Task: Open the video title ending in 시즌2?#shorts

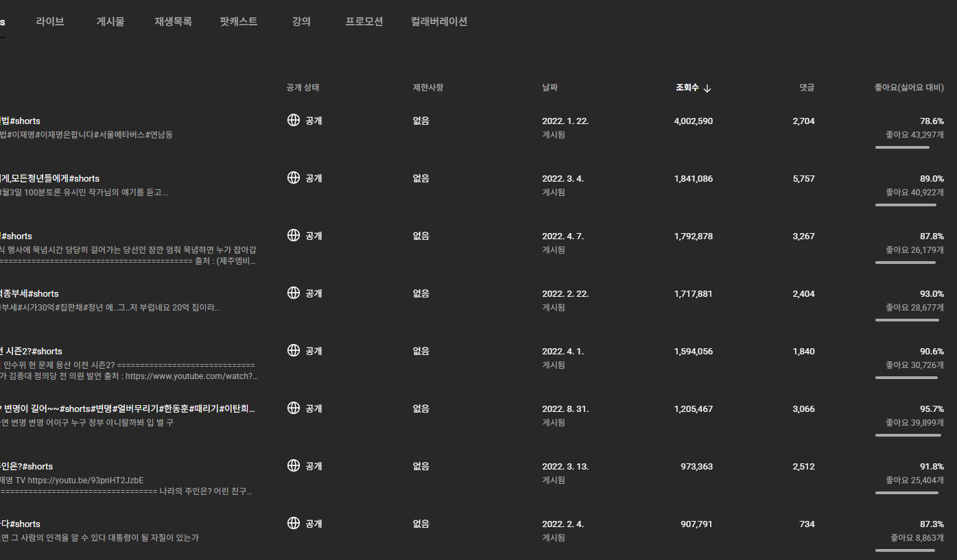Action: (31, 352)
